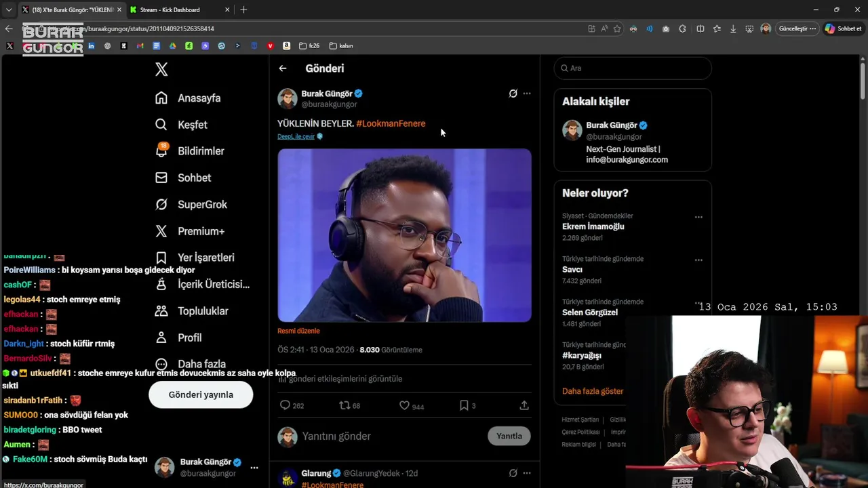The width and height of the screenshot is (868, 488).
Task: Open the #LookmanFenere hashtag link
Action: 391,123
